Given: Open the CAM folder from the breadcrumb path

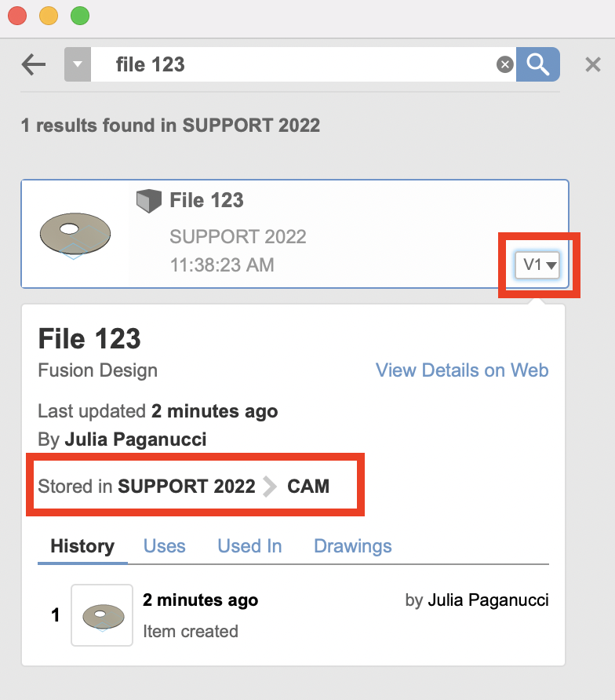Looking at the screenshot, I should click(308, 486).
